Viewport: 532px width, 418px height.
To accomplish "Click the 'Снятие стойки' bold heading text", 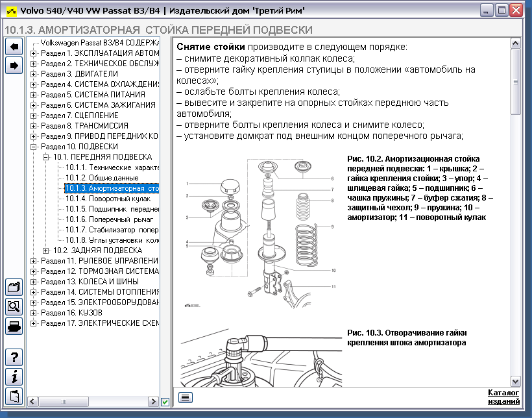I will coord(211,47).
